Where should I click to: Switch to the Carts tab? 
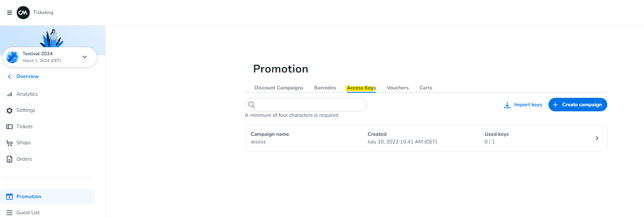[426, 88]
